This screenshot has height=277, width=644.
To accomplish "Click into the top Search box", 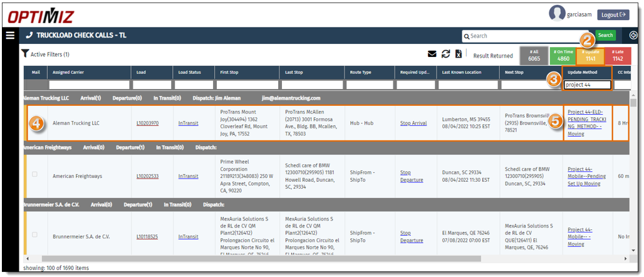I will pos(525,36).
